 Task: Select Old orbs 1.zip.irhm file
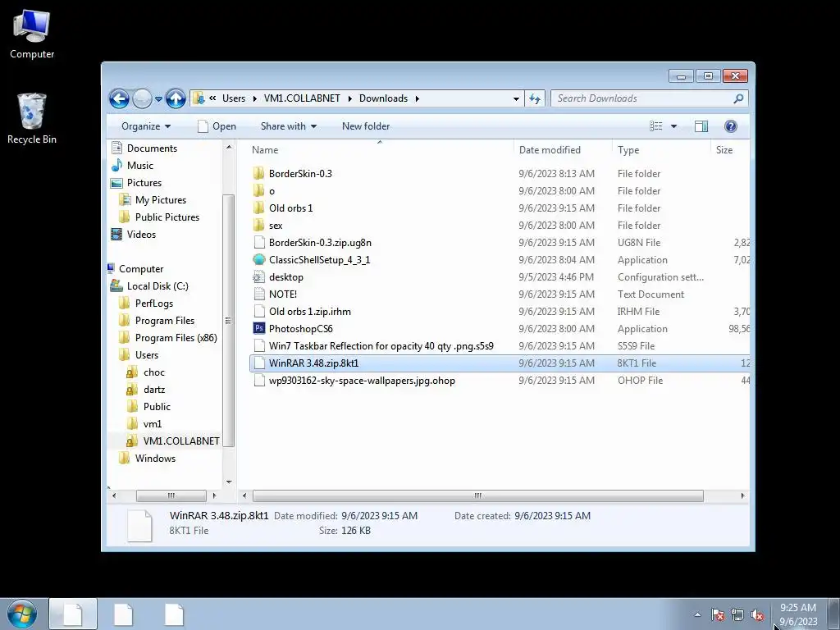[309, 311]
